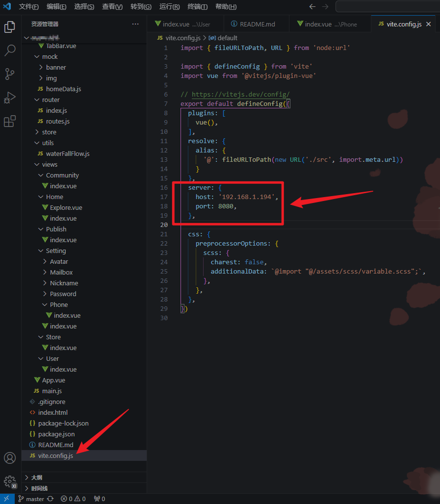Click the master branch indicator in the status bar
This screenshot has width=440, height=504.
(x=31, y=499)
